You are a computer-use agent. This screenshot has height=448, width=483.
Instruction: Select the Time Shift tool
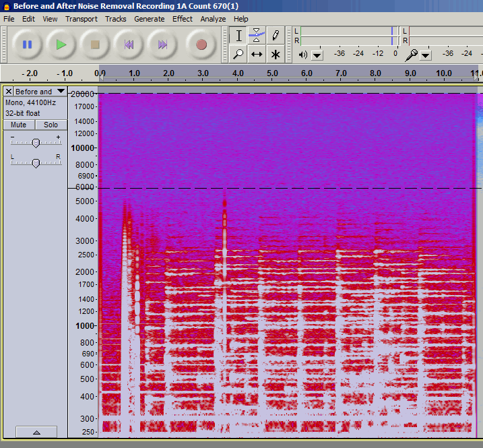click(257, 55)
